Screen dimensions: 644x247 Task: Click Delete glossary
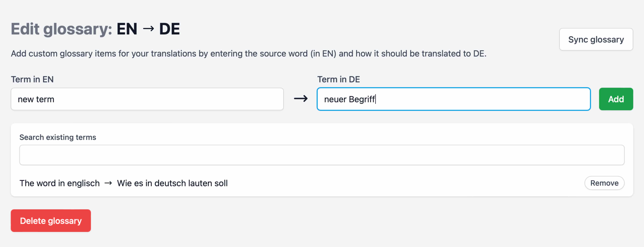51,220
